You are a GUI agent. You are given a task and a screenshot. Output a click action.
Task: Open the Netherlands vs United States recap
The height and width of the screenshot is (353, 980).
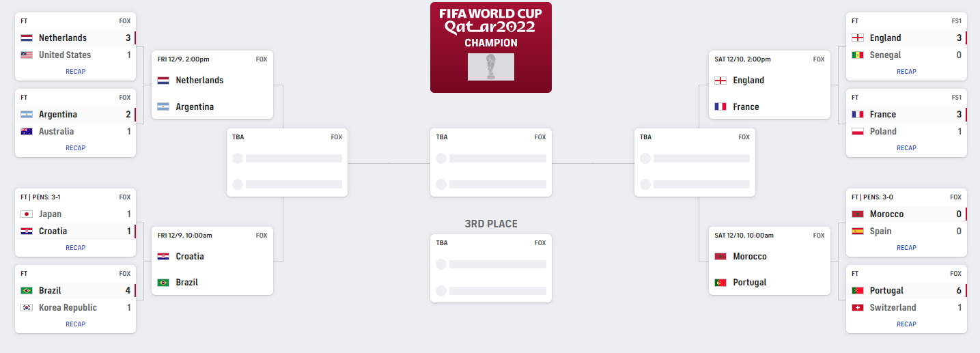point(76,72)
